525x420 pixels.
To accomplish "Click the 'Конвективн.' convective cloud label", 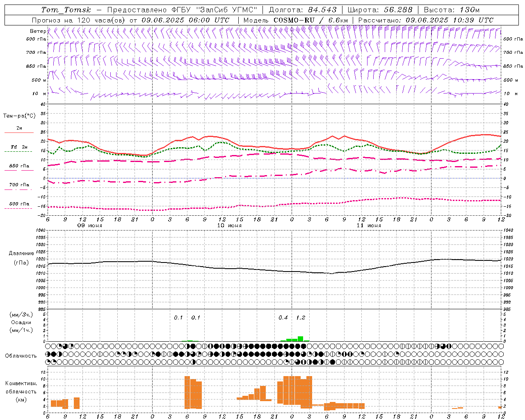I will point(21,383).
